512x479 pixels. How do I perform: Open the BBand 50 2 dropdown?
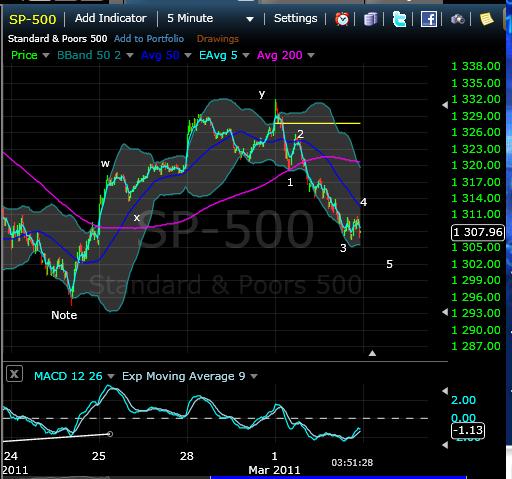click(130, 55)
